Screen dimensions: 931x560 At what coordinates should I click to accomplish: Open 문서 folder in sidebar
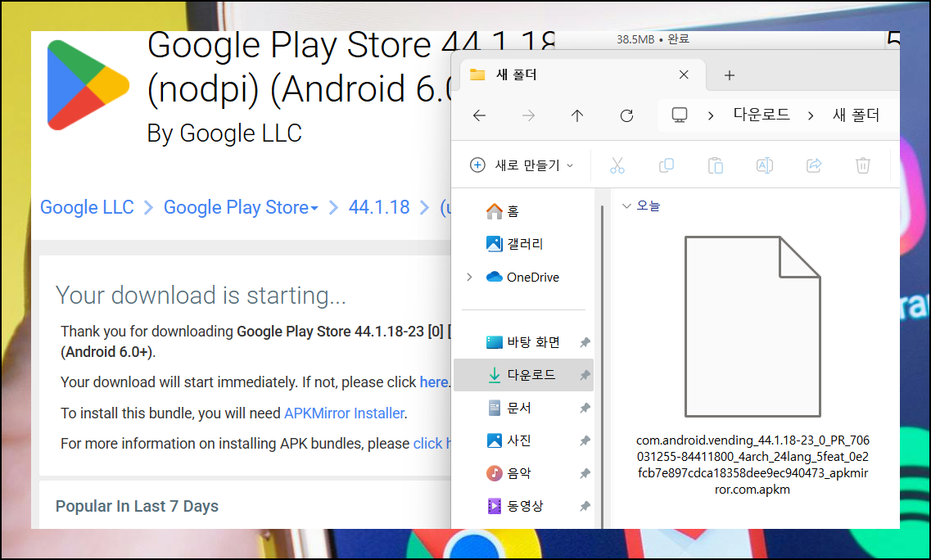click(x=508, y=408)
